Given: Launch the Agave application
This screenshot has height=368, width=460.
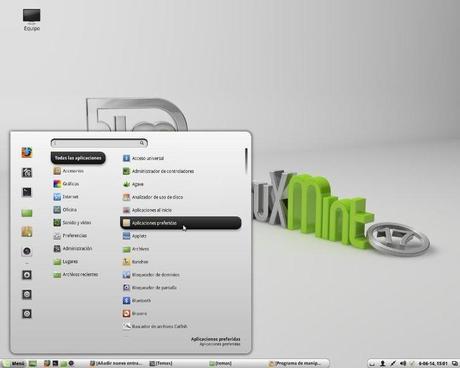Looking at the screenshot, I should click(x=133, y=184).
